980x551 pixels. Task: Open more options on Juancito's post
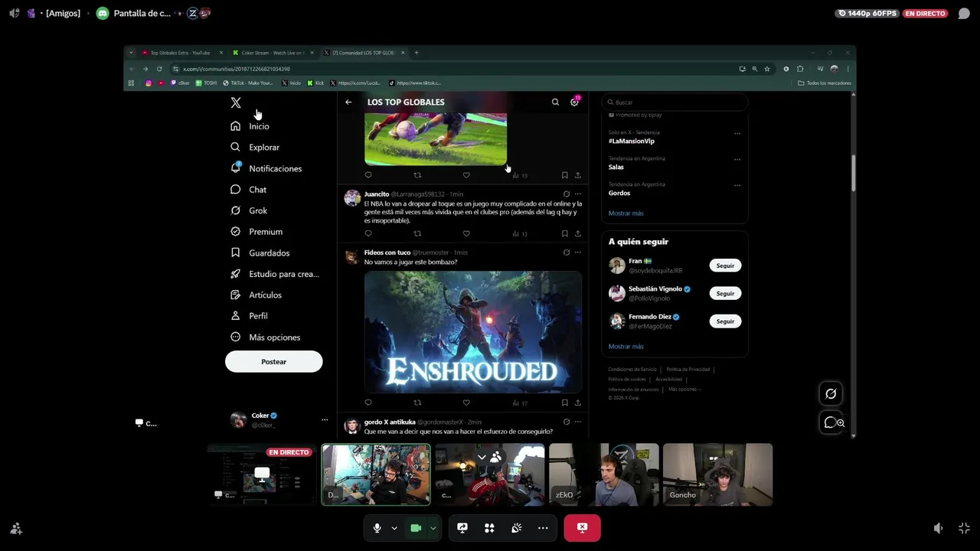pos(578,194)
